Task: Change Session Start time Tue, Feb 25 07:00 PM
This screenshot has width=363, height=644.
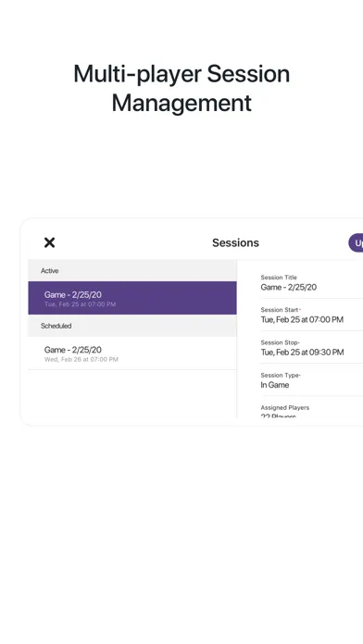Action: [302, 319]
